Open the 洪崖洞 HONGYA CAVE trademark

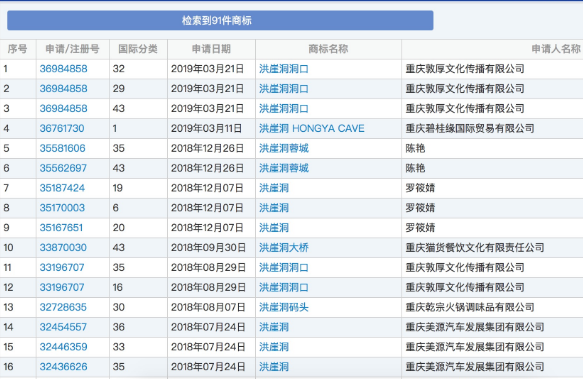312,128
